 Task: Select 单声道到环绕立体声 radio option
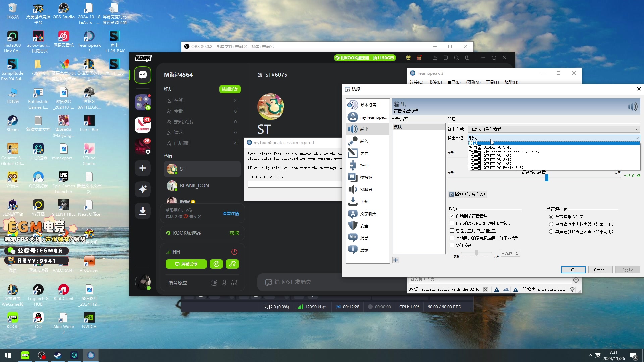(x=551, y=232)
